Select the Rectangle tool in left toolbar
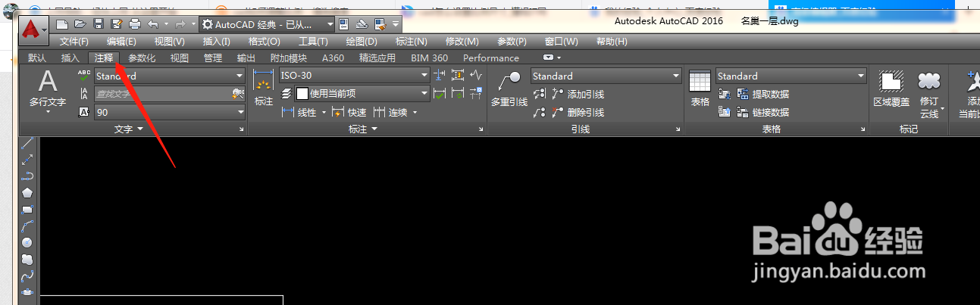The image size is (980, 305). coord(27,210)
